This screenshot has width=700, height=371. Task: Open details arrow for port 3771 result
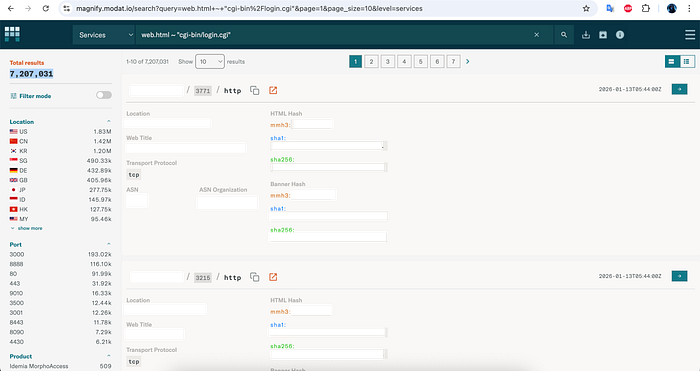[679, 89]
